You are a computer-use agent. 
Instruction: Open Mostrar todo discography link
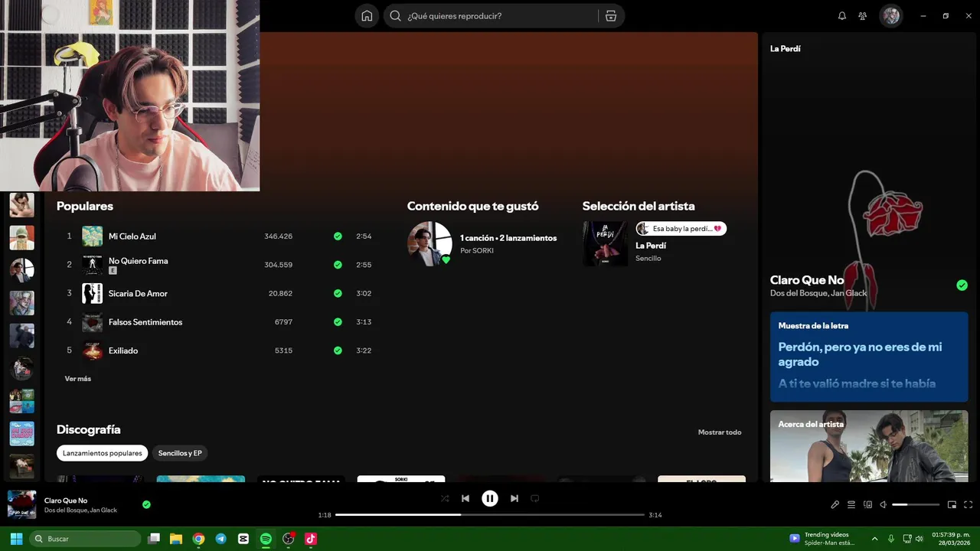tap(720, 432)
